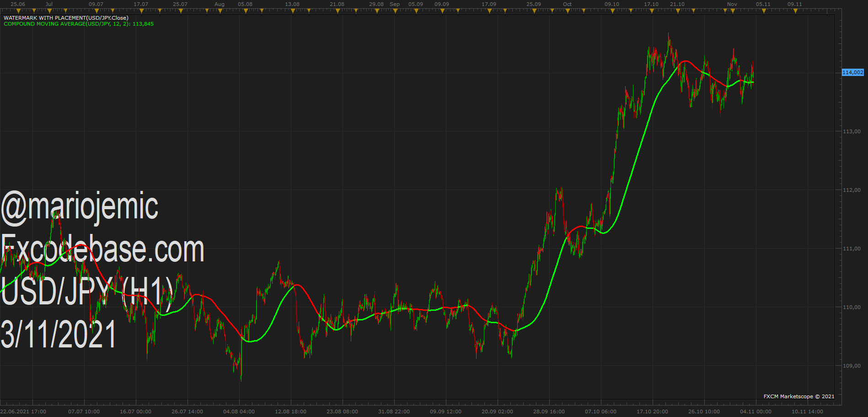The height and width of the screenshot is (417, 868).
Task: Click the 21.08 date label text
Action: click(337, 4)
